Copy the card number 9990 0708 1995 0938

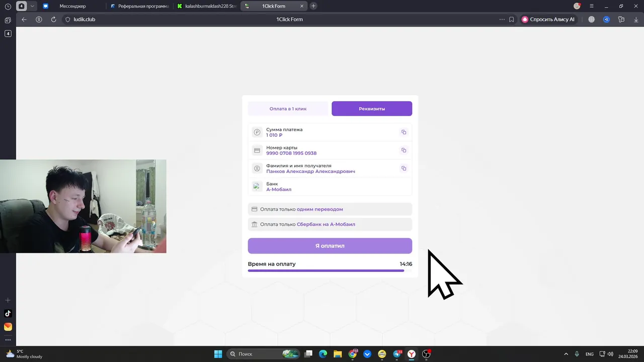(x=404, y=150)
